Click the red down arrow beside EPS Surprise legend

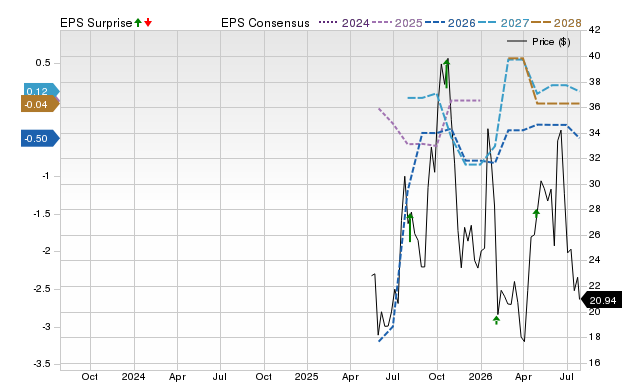point(148,23)
